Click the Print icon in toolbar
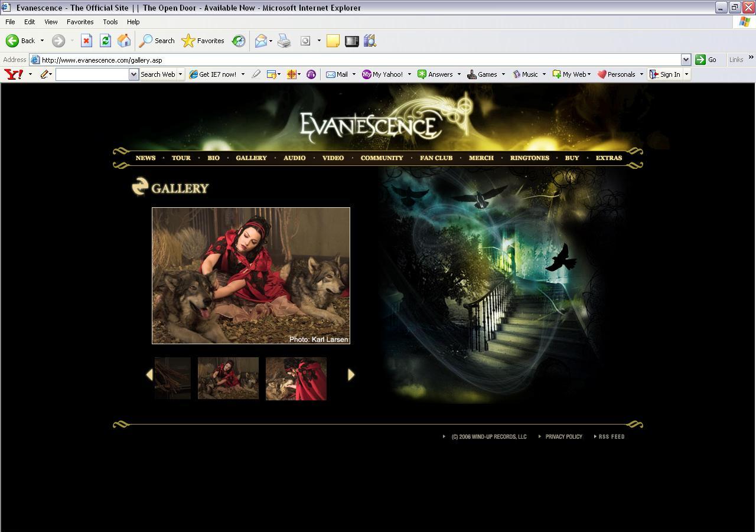 tap(284, 41)
